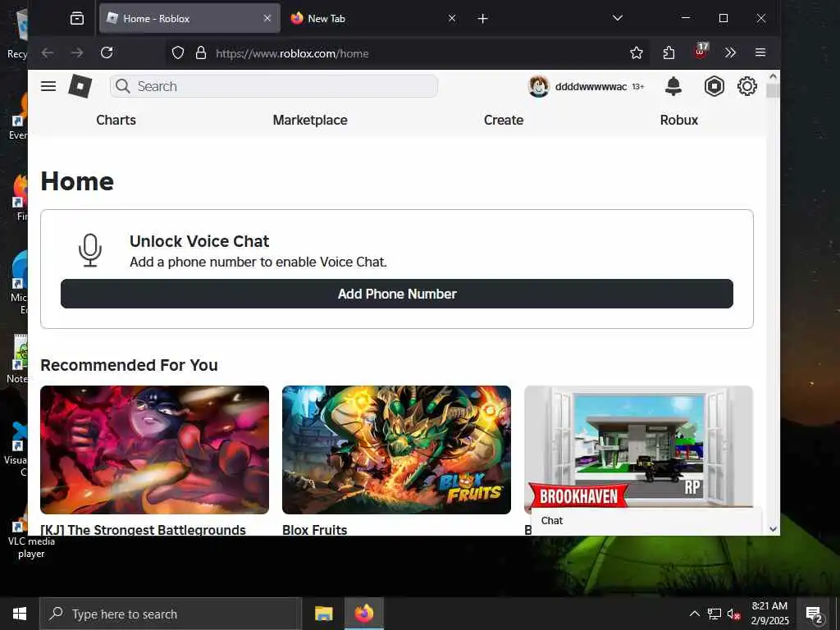The height and width of the screenshot is (630, 840).
Task: Click the ddddwwwwwac username link
Action: (591, 87)
